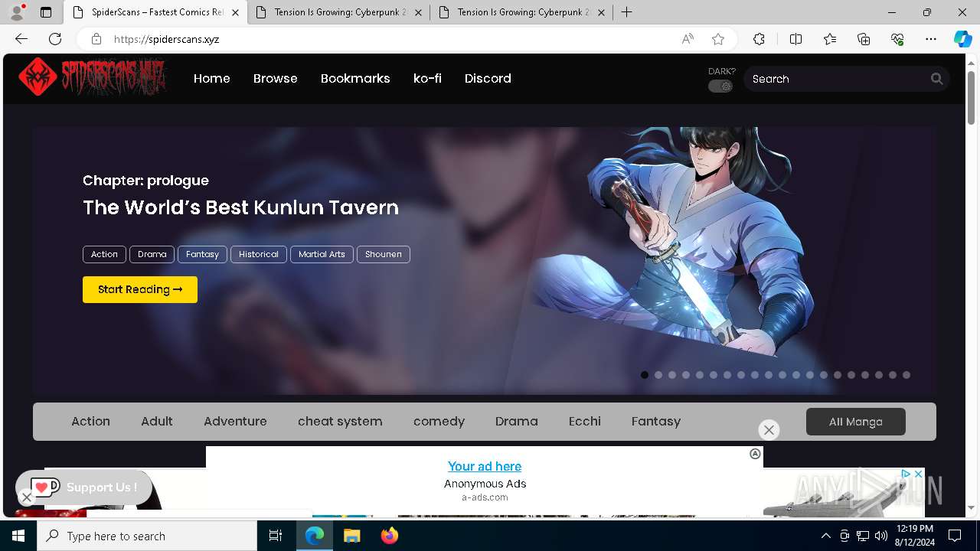Click the Drama genre tag
Image resolution: width=980 pixels, height=551 pixels.
(x=152, y=254)
